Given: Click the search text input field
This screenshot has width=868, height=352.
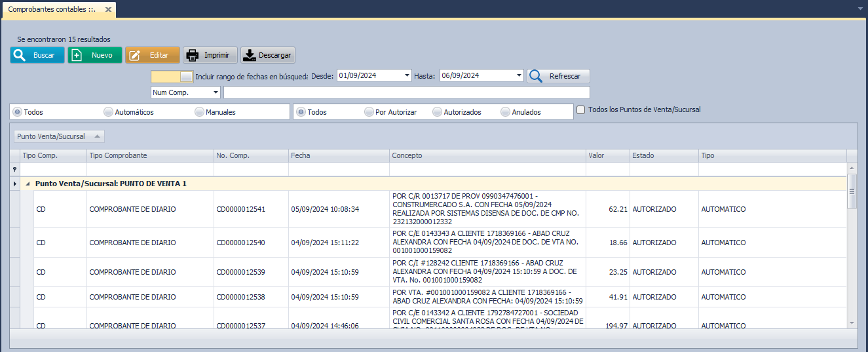Looking at the screenshot, I should [x=406, y=92].
